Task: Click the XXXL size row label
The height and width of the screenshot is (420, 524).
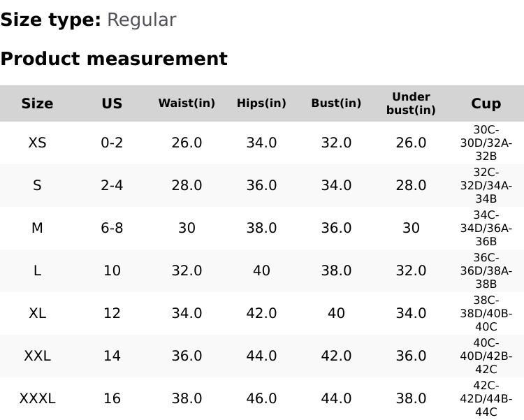Action: (37, 398)
